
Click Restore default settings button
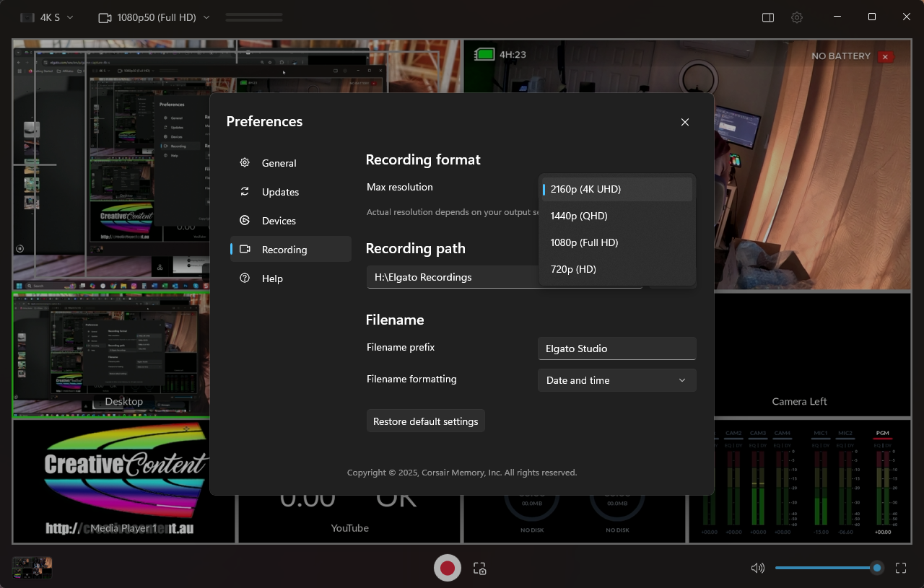426,421
